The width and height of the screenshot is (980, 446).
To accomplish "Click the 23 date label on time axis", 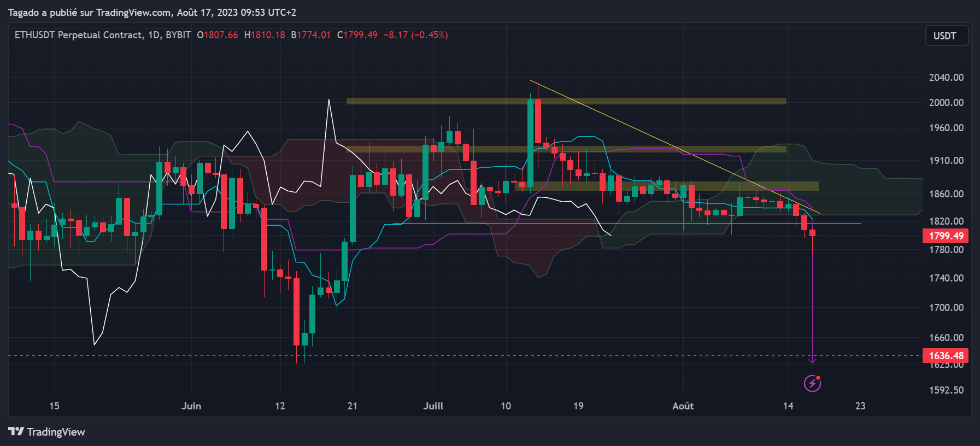I will [860, 406].
